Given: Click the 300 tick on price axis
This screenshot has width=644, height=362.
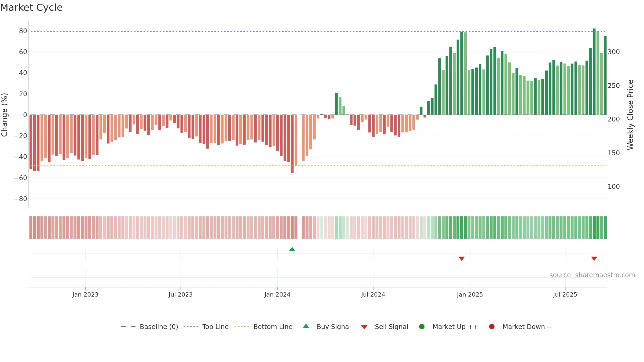Looking at the screenshot, I should click(614, 52).
